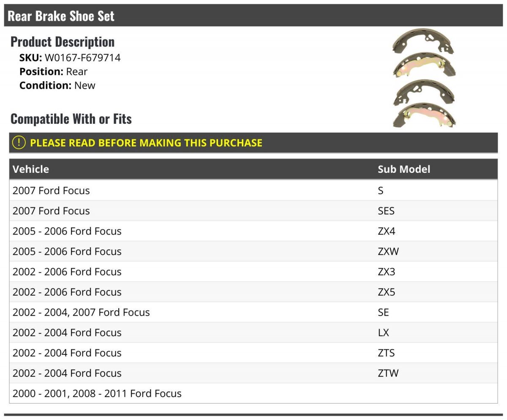Select the Sub Model column header
The height and width of the screenshot is (420, 507).
pos(404,169)
